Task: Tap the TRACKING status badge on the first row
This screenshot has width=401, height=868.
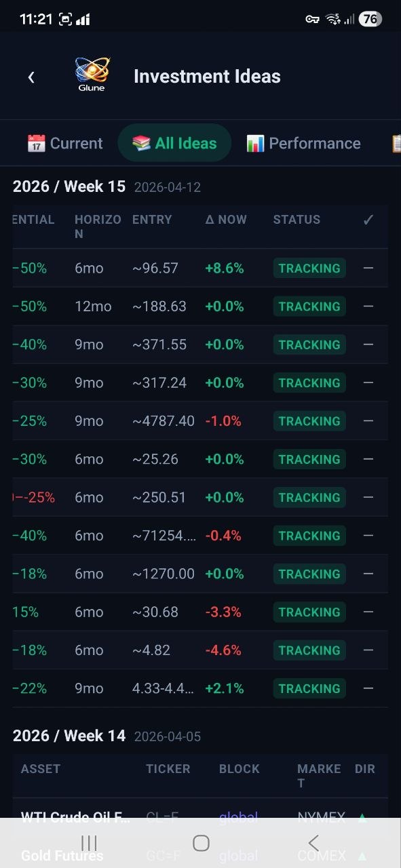Action: coord(309,268)
